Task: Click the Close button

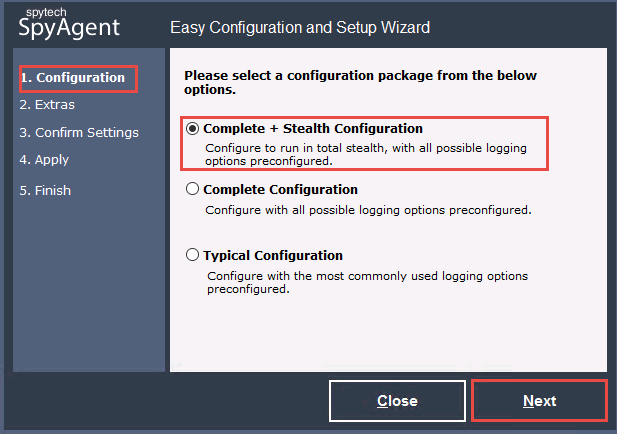Action: click(x=397, y=401)
